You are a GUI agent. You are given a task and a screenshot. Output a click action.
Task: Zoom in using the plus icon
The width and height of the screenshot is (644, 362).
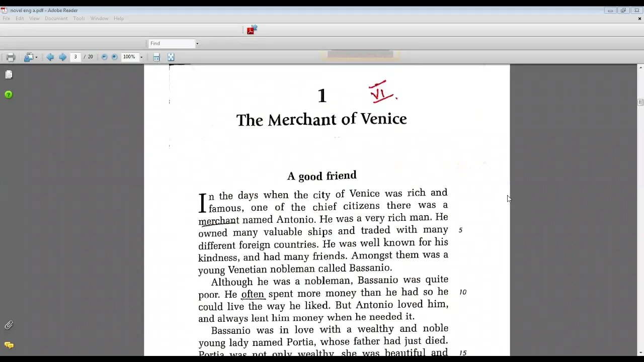click(x=114, y=57)
